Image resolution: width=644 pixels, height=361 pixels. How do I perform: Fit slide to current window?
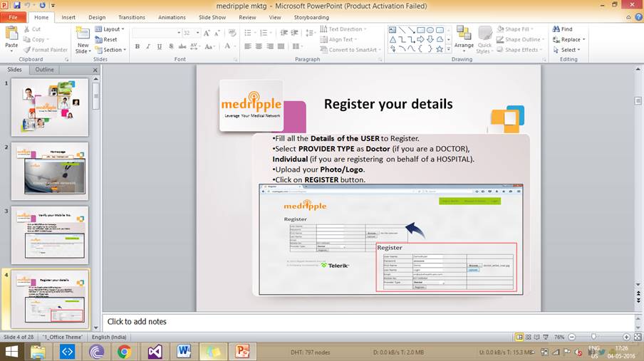click(x=637, y=337)
